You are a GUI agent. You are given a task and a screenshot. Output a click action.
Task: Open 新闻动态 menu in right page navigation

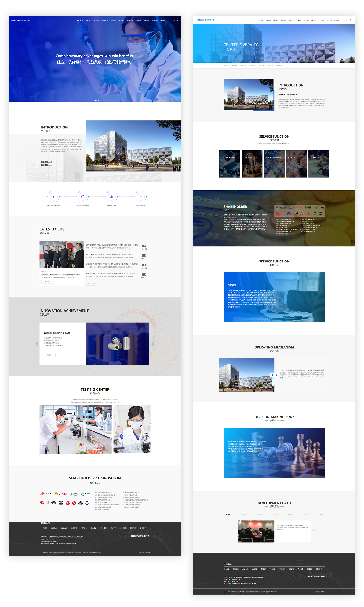(268, 20)
